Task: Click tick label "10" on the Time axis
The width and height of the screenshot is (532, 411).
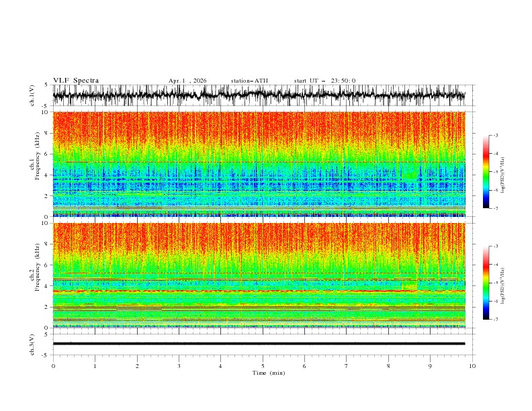Action: [x=472, y=366]
